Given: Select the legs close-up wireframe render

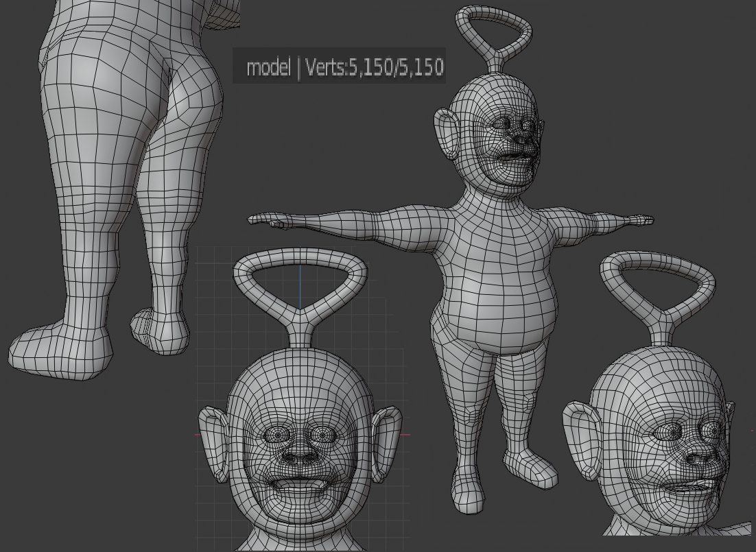Looking at the screenshot, I should [126, 190].
